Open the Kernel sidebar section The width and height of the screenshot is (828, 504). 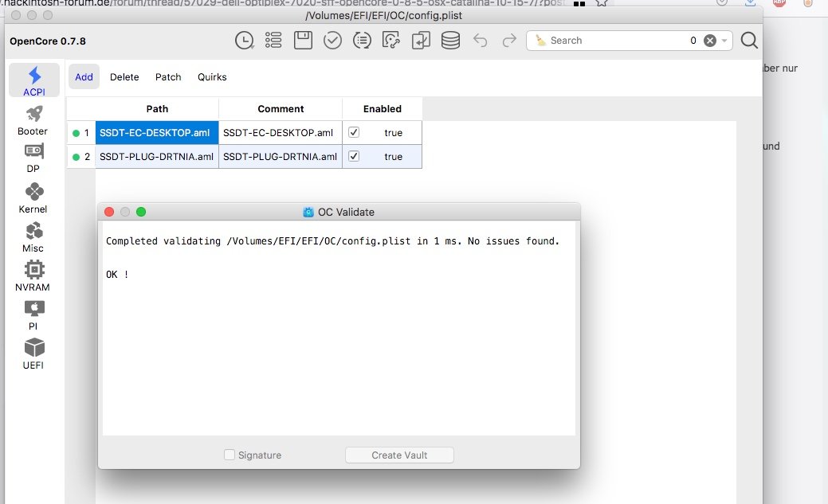tap(33, 198)
